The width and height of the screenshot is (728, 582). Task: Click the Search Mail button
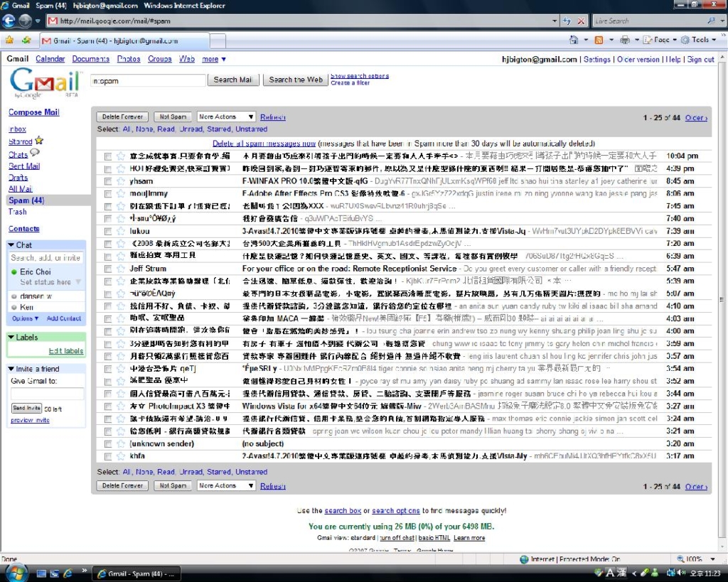click(232, 80)
